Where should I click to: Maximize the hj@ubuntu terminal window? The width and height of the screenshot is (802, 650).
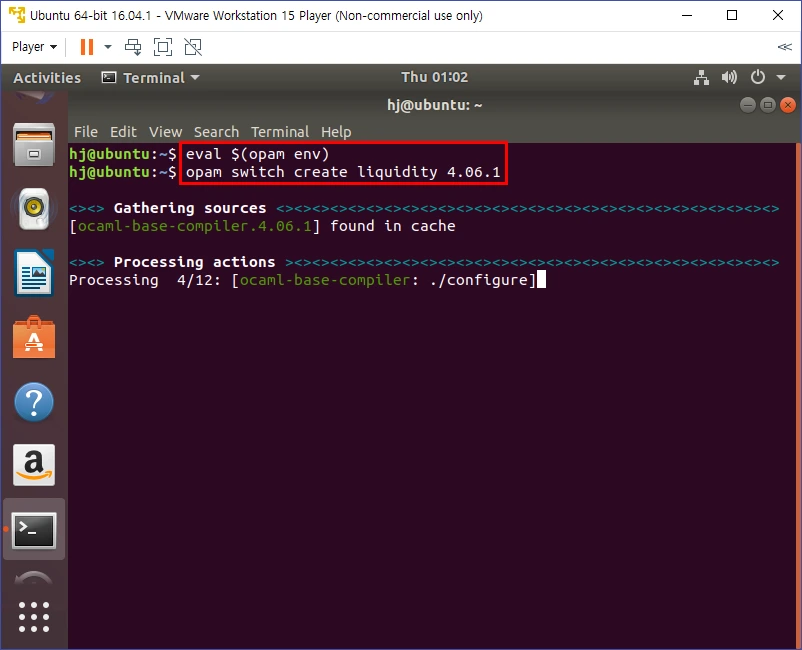coord(768,105)
